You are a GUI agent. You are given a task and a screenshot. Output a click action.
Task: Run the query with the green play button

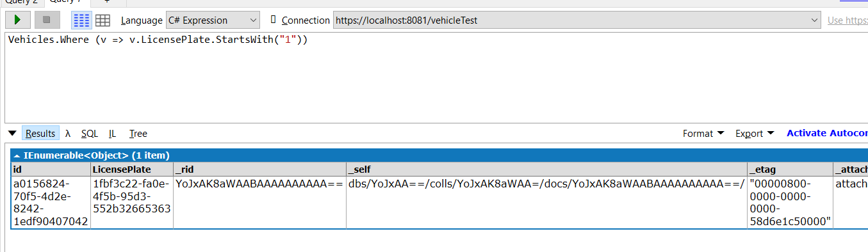click(18, 20)
